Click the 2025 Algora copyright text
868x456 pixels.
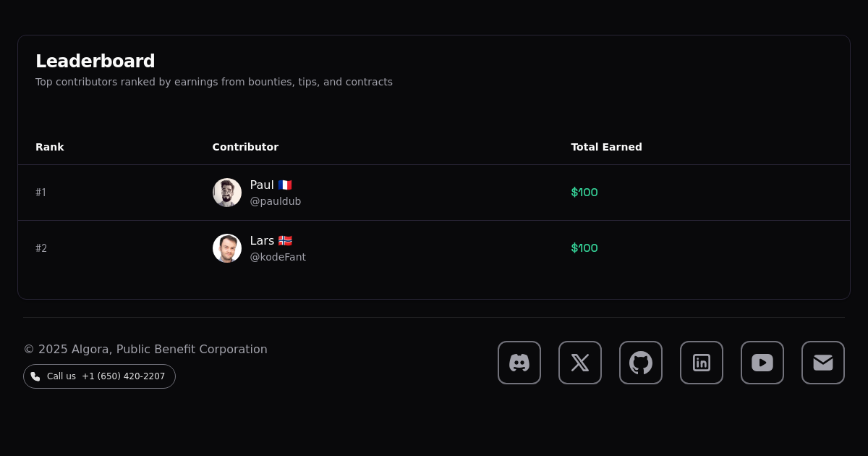point(145,349)
